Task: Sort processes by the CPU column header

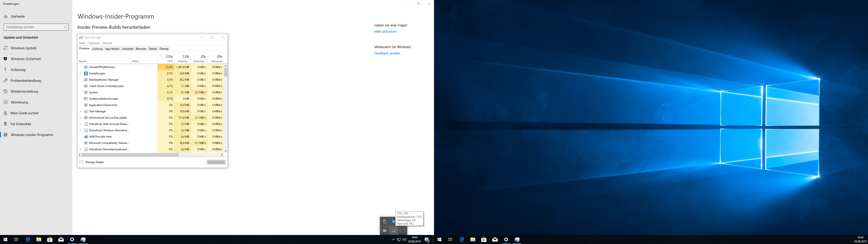Action: point(166,59)
